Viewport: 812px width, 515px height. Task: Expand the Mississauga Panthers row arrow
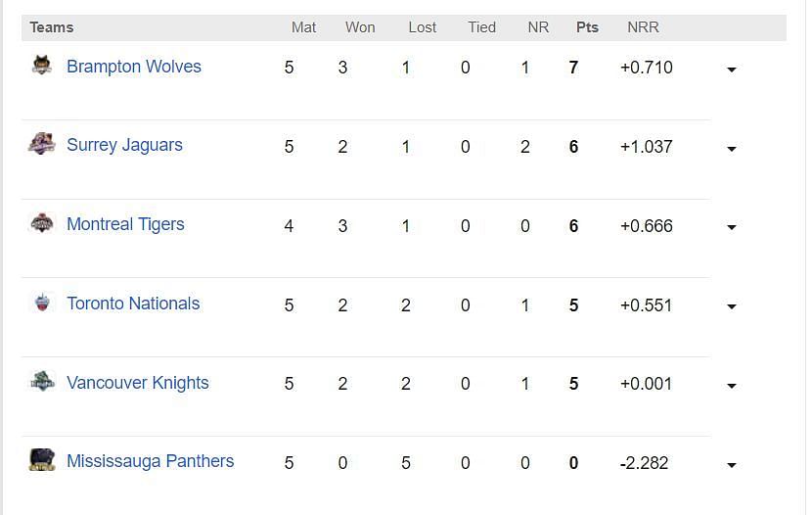pyautogui.click(x=731, y=465)
